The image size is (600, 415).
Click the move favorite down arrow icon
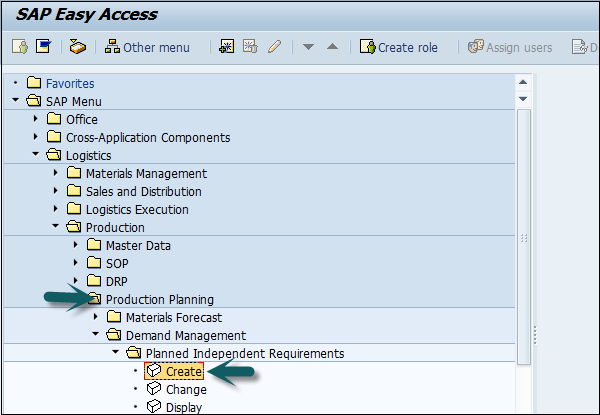(x=309, y=47)
